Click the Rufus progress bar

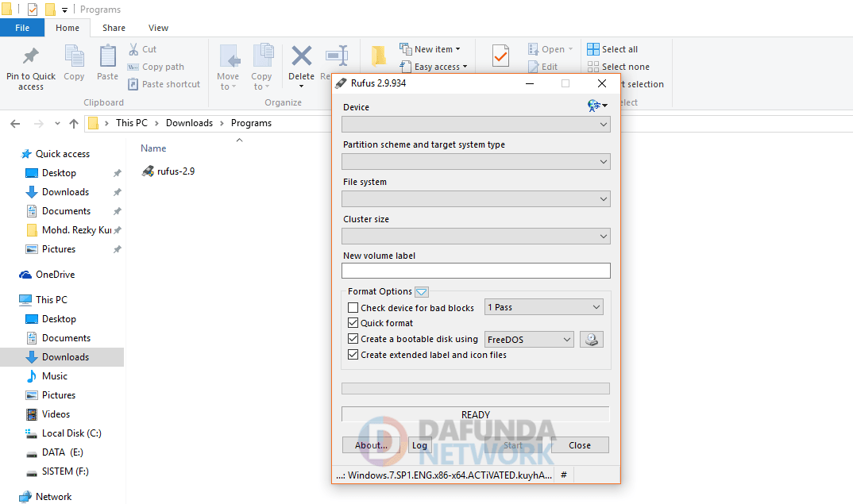[x=475, y=389]
